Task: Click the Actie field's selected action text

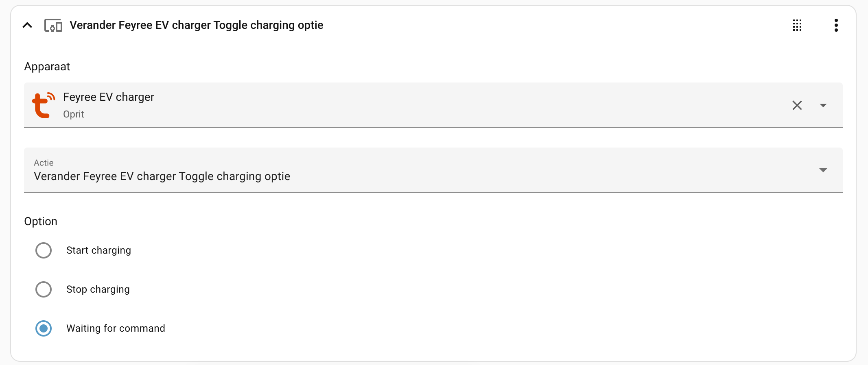Action: pyautogui.click(x=162, y=176)
